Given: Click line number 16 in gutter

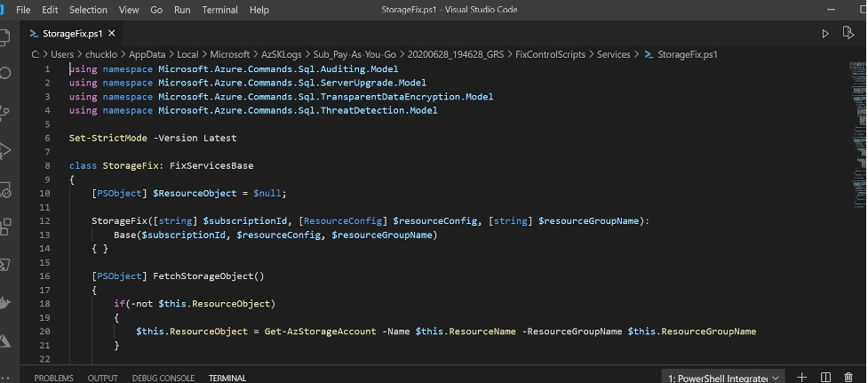Looking at the screenshot, I should (x=44, y=275).
